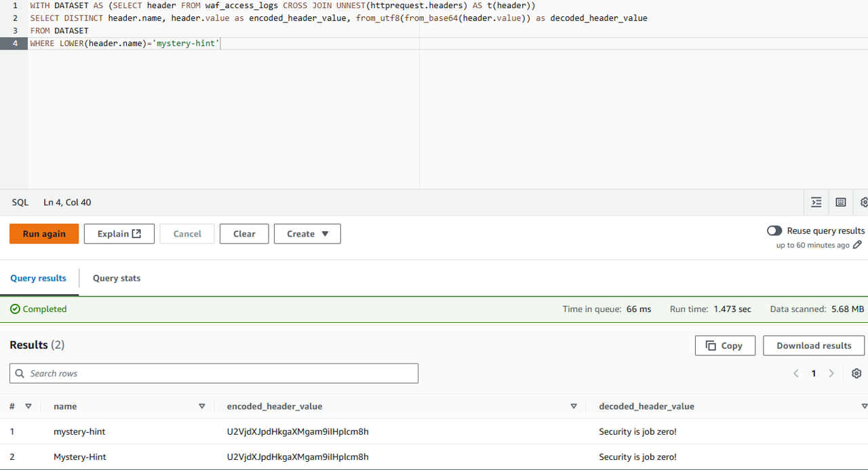Click pencil icon to edit reuse time

(x=858, y=245)
